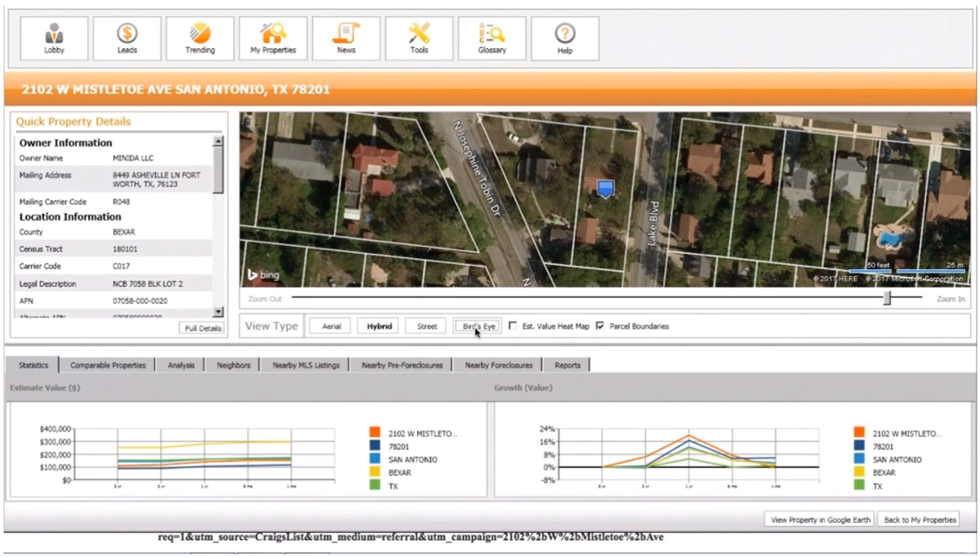This screenshot has width=980, height=557.
Task: Click the Estimate Value ($) chart heading
Action: click(x=45, y=388)
